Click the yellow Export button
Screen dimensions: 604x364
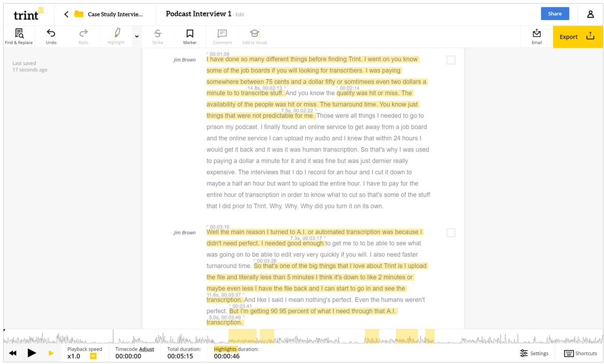578,37
